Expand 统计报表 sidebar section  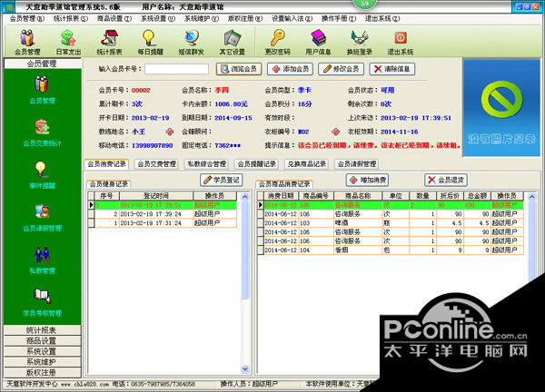point(42,330)
